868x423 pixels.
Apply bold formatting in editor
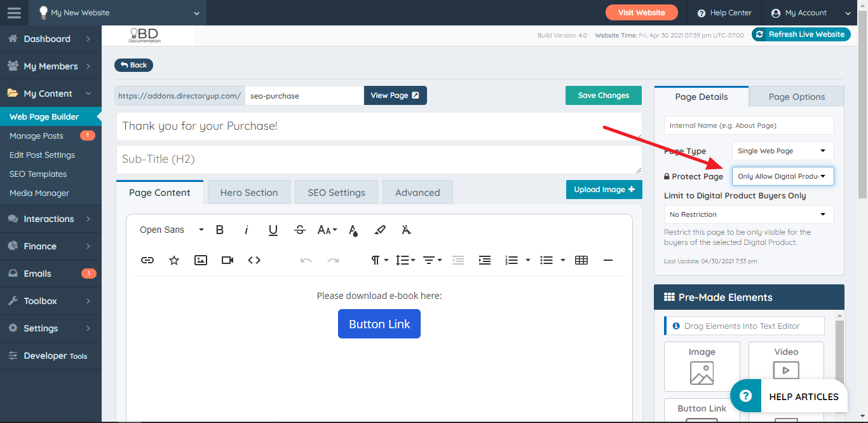[x=220, y=230]
